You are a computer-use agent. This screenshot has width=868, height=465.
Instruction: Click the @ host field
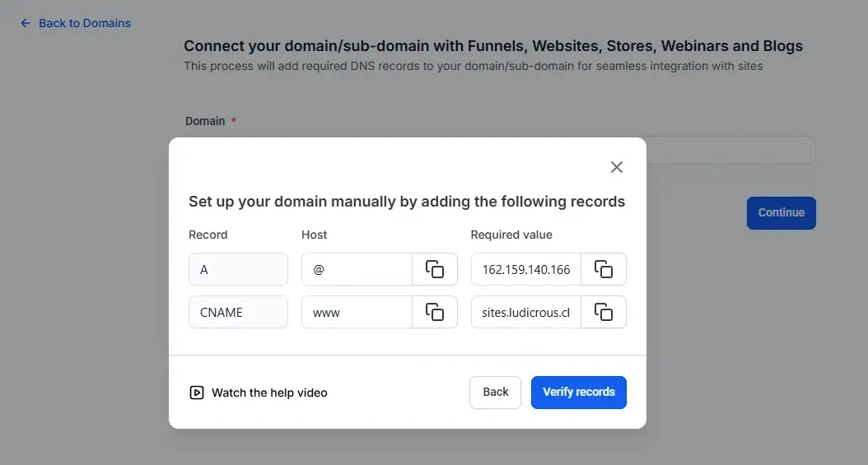coord(357,269)
